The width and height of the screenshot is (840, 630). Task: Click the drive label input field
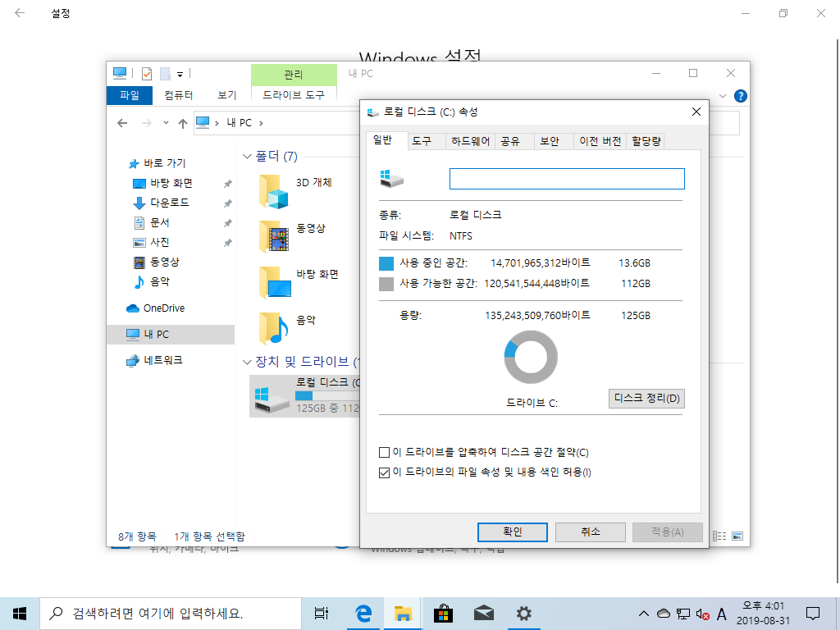(x=567, y=179)
